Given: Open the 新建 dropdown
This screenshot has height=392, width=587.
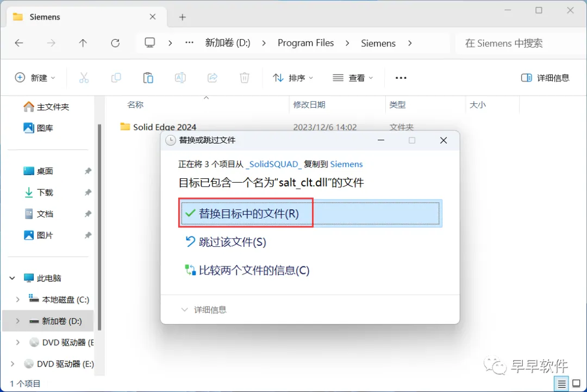Looking at the screenshot, I should pos(35,78).
